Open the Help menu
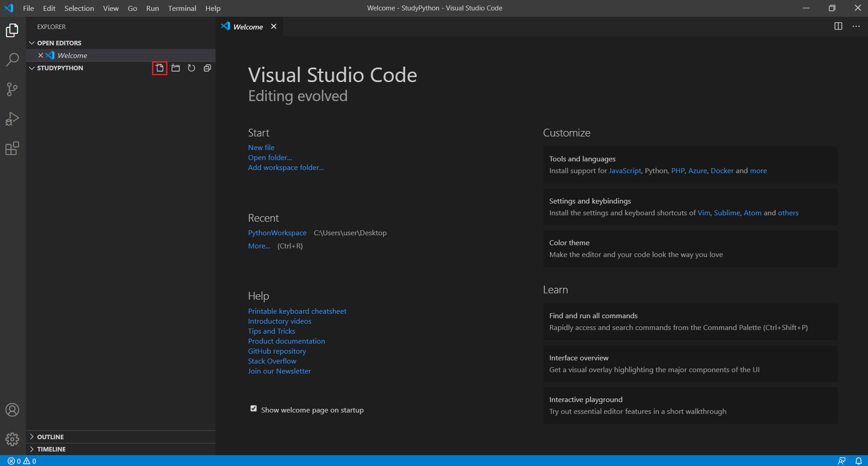 click(x=213, y=8)
